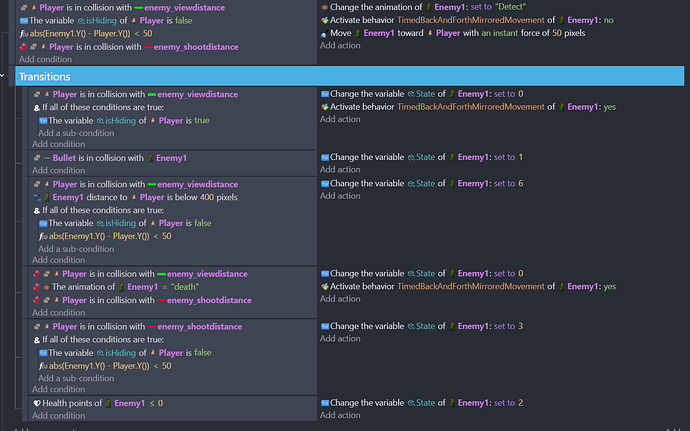Click Add condition below the Bullet collision condition
690x431 pixels.
tap(58, 171)
